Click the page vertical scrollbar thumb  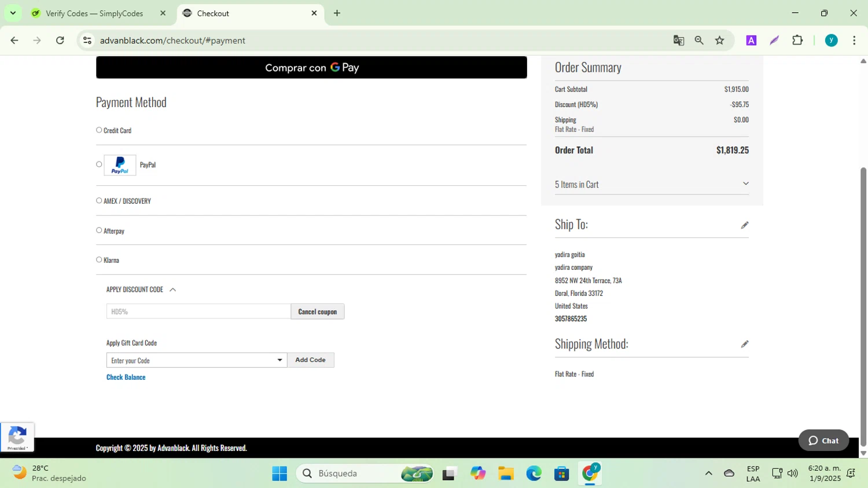[863, 307]
